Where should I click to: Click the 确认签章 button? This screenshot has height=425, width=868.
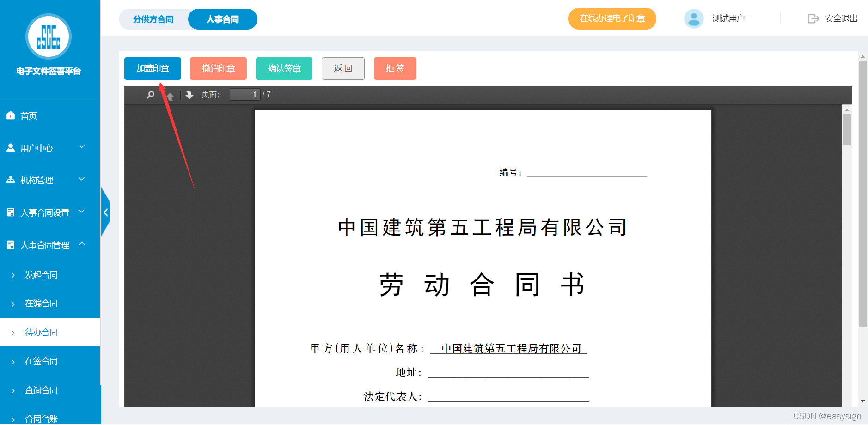[x=284, y=68]
